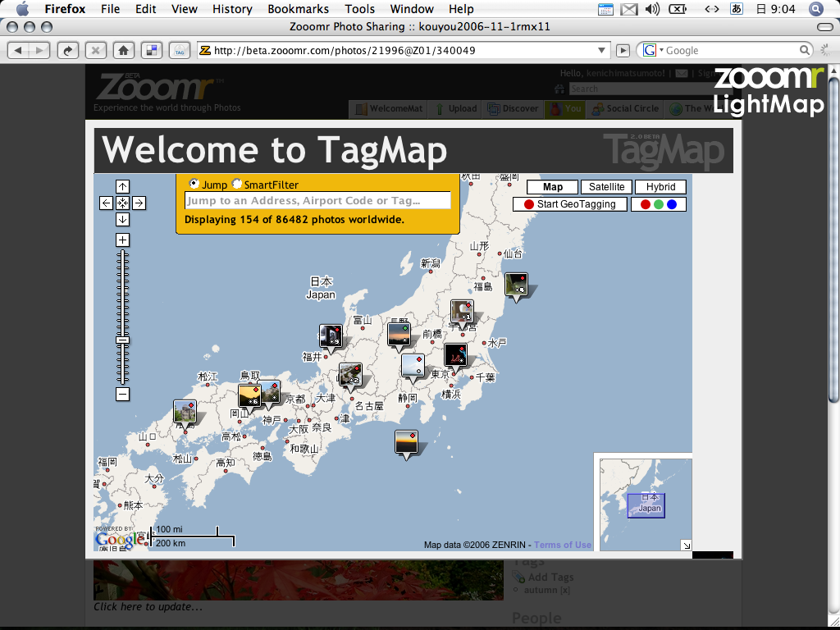Viewport: 840px width, 630px height.
Task: Click the Start GeoTagging button
Action: tap(570, 204)
